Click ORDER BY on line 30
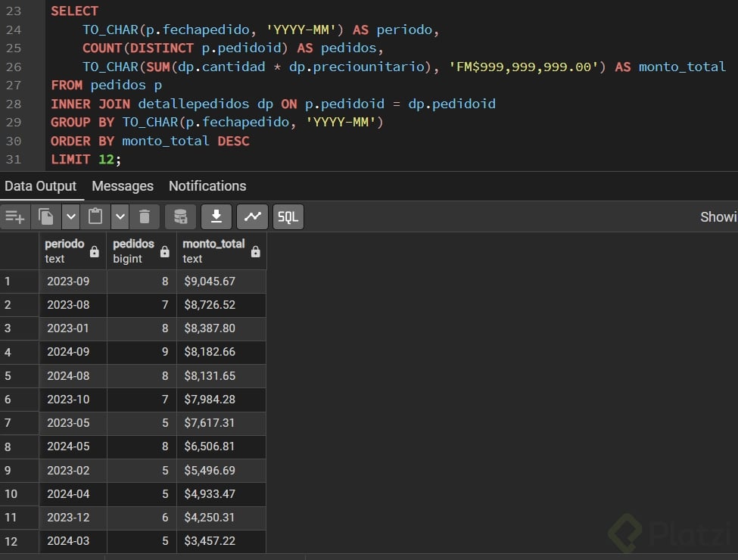738x560 pixels. [83, 142]
